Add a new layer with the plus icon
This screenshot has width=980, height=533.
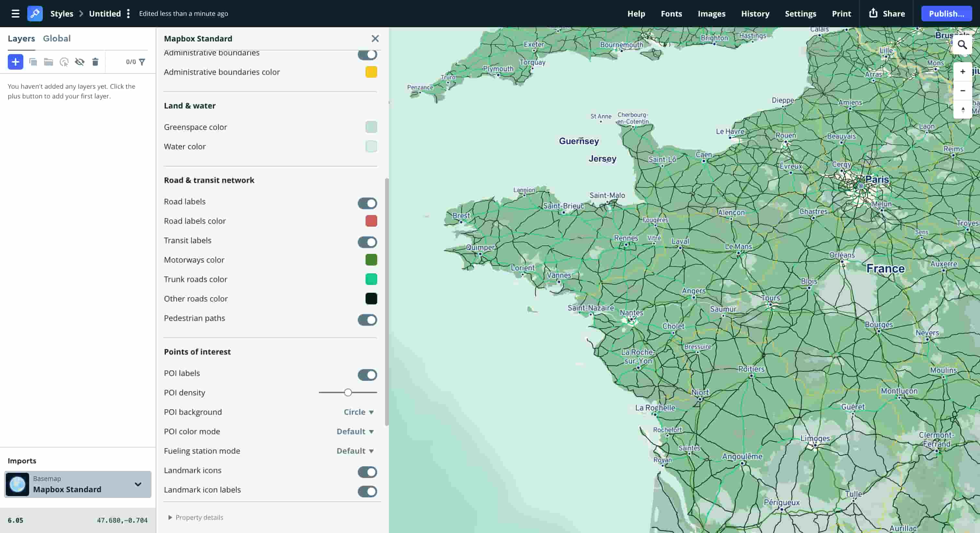click(15, 62)
